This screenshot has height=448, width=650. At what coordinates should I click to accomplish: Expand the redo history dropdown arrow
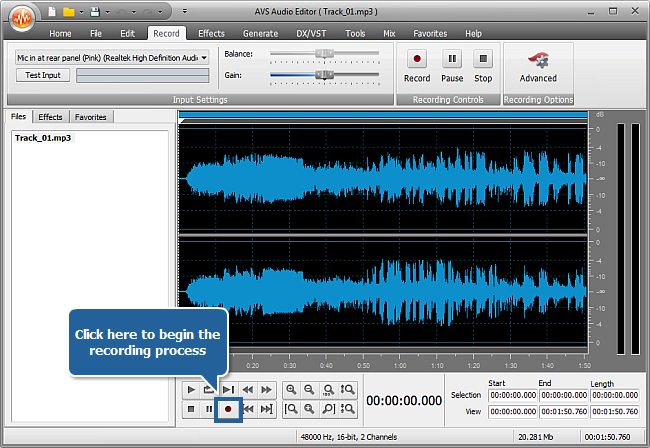point(160,12)
